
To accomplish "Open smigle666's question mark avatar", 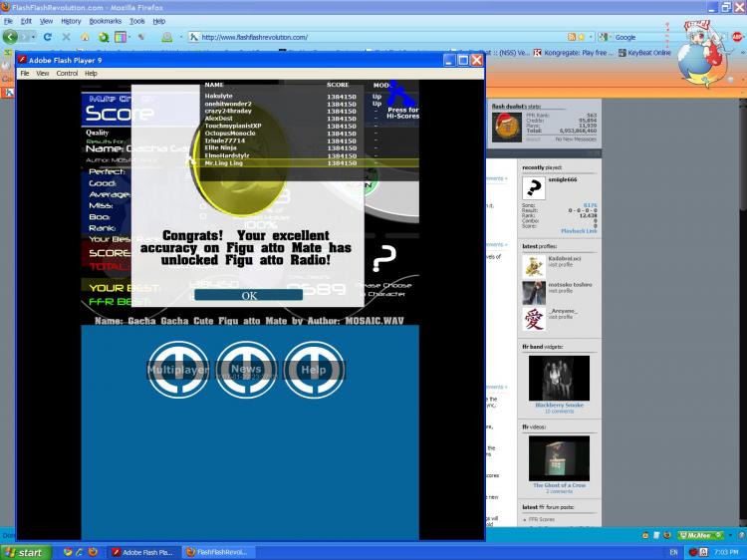I will 534,188.
